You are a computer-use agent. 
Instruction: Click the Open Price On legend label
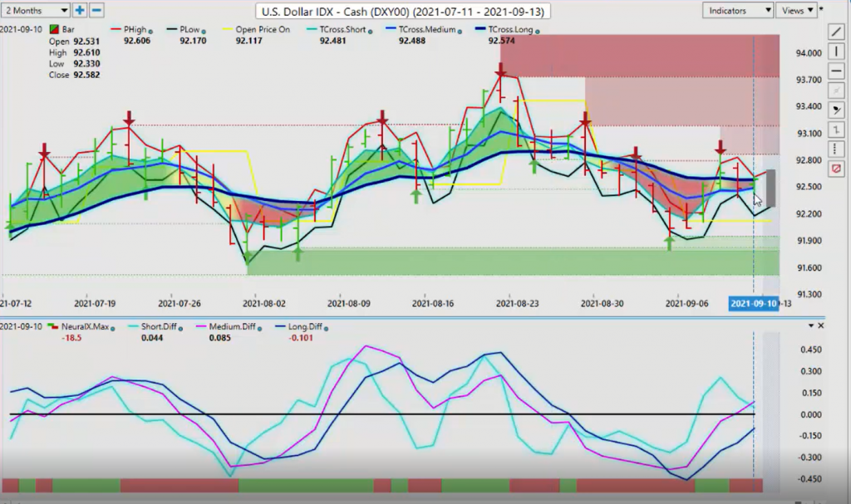coord(263,29)
